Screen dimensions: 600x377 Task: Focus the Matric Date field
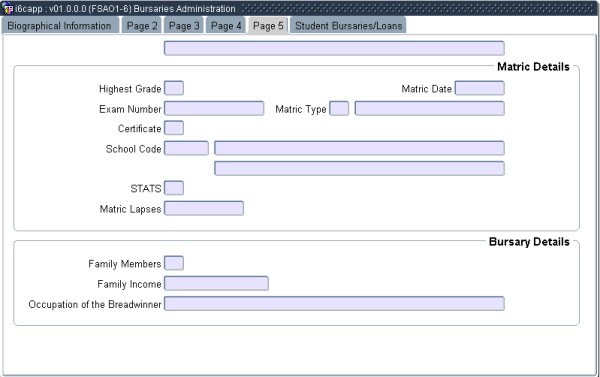tap(479, 88)
